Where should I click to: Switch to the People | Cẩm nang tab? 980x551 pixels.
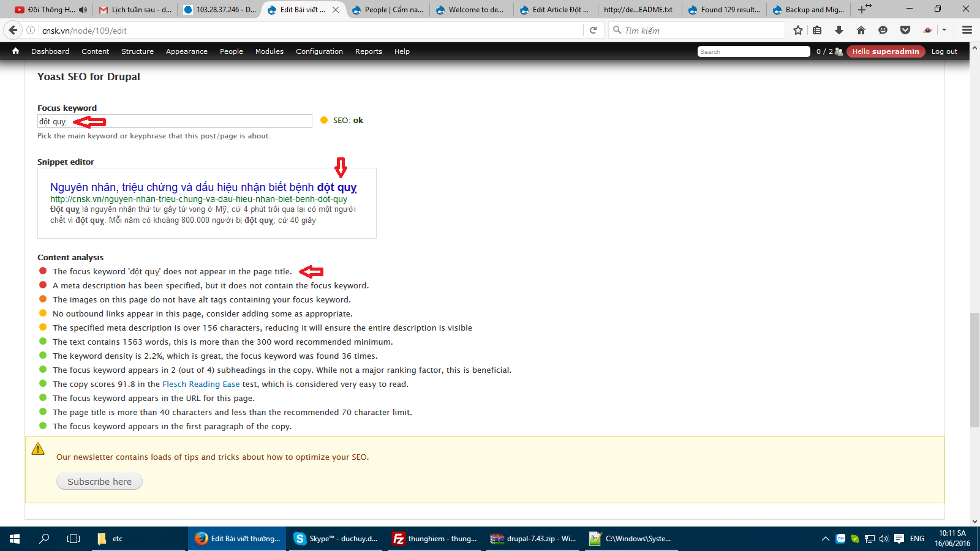click(x=388, y=10)
